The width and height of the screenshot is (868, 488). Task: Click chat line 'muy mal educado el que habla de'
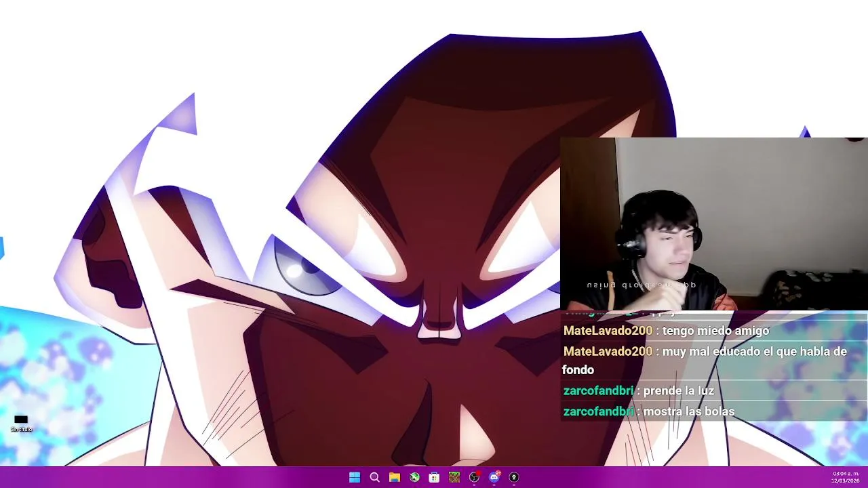[754, 352]
